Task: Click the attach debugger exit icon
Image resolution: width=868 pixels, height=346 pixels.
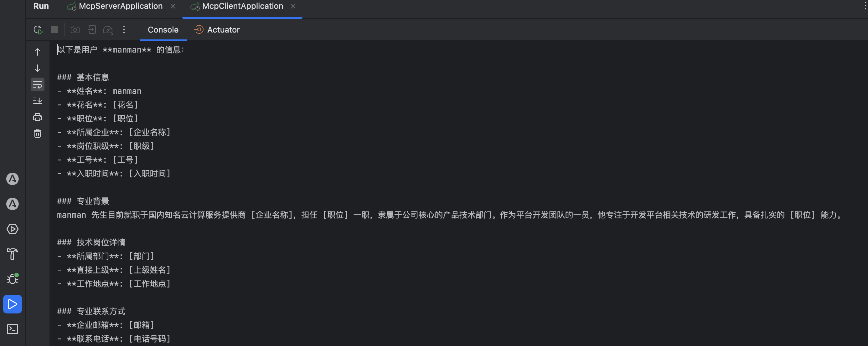Action: tap(92, 30)
